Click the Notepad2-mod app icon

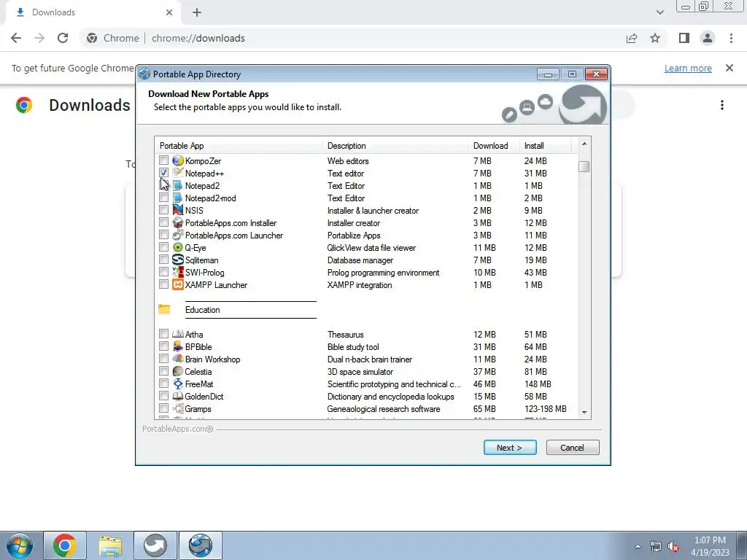(178, 198)
